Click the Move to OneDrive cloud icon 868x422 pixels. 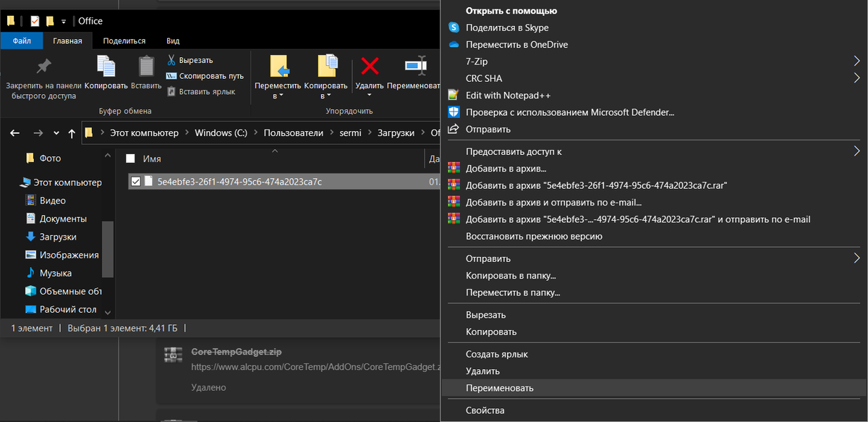454,45
